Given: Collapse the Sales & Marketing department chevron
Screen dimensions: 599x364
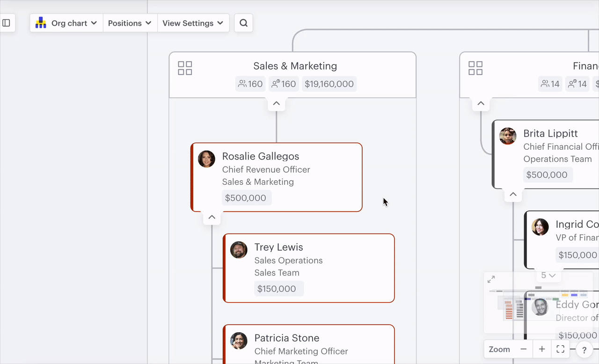Looking at the screenshot, I should [276, 103].
